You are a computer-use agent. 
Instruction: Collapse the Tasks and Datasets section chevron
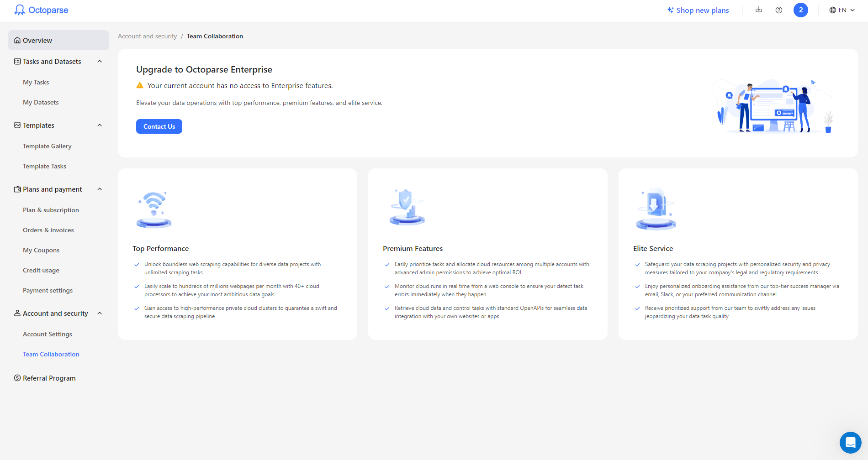pos(100,61)
